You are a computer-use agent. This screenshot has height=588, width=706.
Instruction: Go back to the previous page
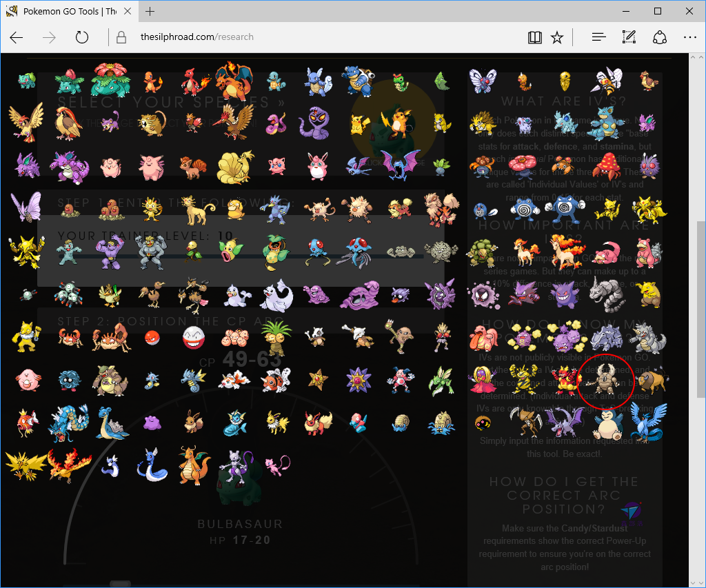click(x=17, y=37)
